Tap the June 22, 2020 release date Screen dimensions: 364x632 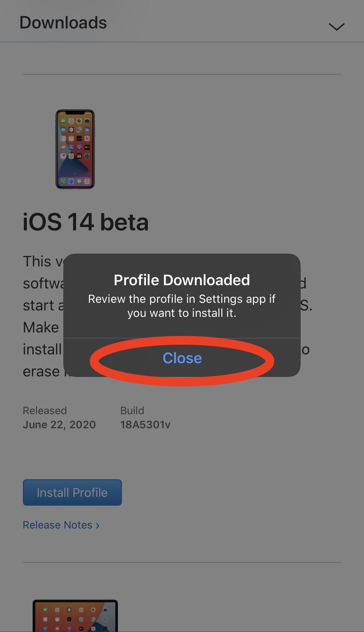click(x=59, y=424)
